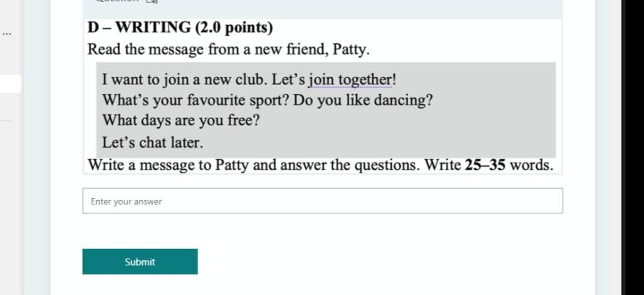The image size is (644, 295).
Task: Select the white highlighted item in left sidebar
Action: [10, 84]
